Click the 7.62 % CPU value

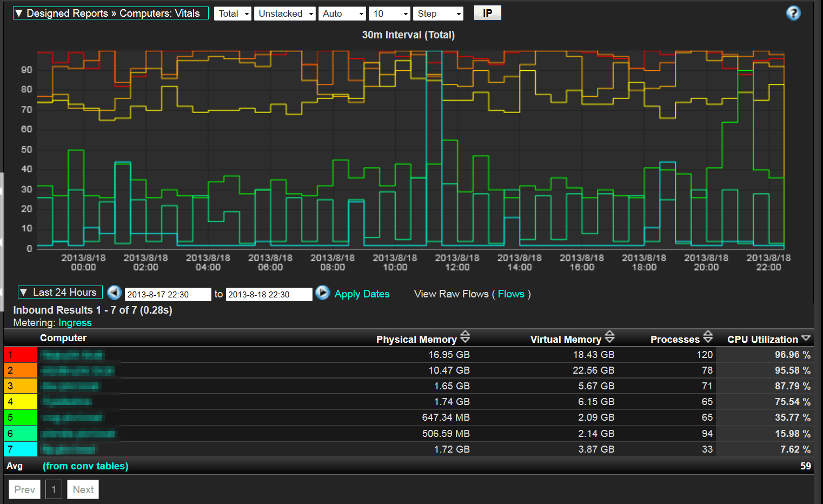(x=795, y=449)
